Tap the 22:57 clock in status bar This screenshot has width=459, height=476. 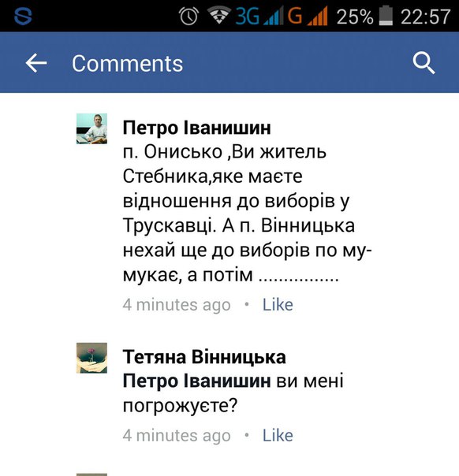pyautogui.click(x=425, y=17)
